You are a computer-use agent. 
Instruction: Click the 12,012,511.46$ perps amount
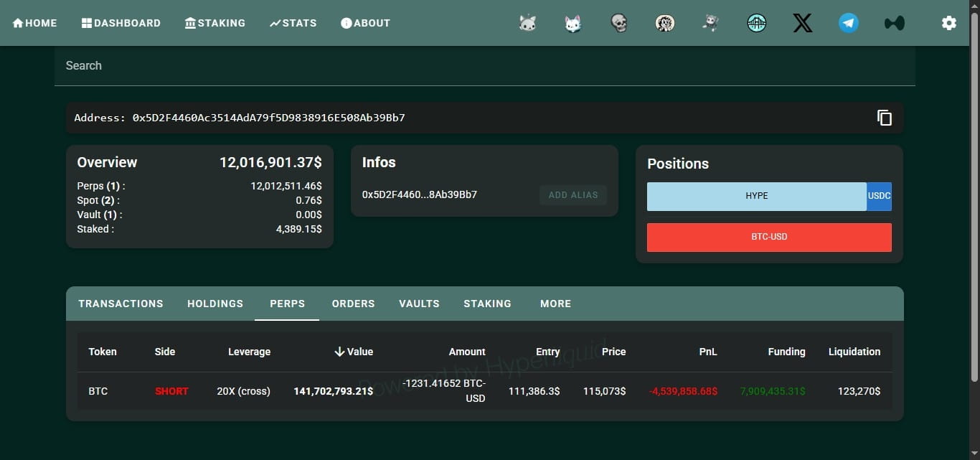[286, 186]
